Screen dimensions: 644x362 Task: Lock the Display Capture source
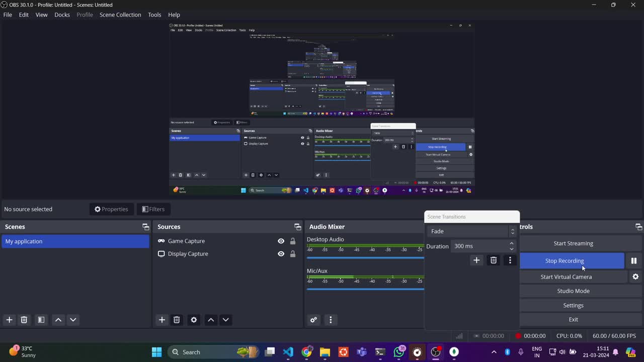[292, 254]
